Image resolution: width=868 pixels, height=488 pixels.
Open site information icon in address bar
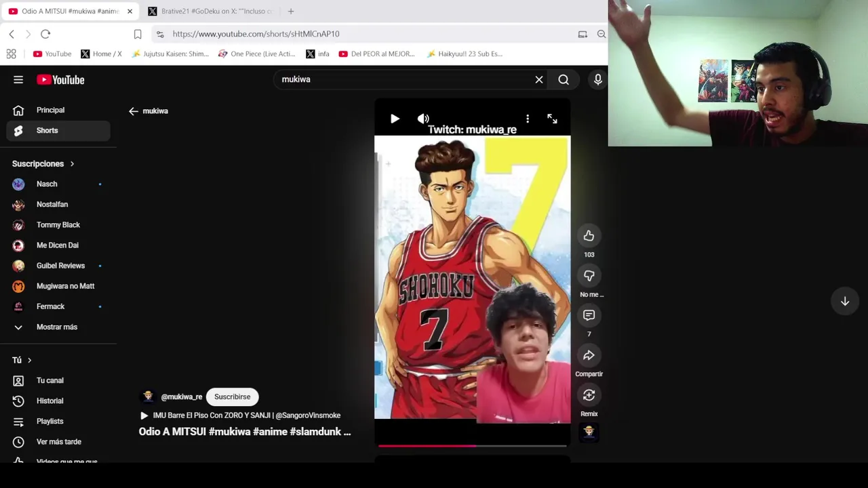(160, 34)
